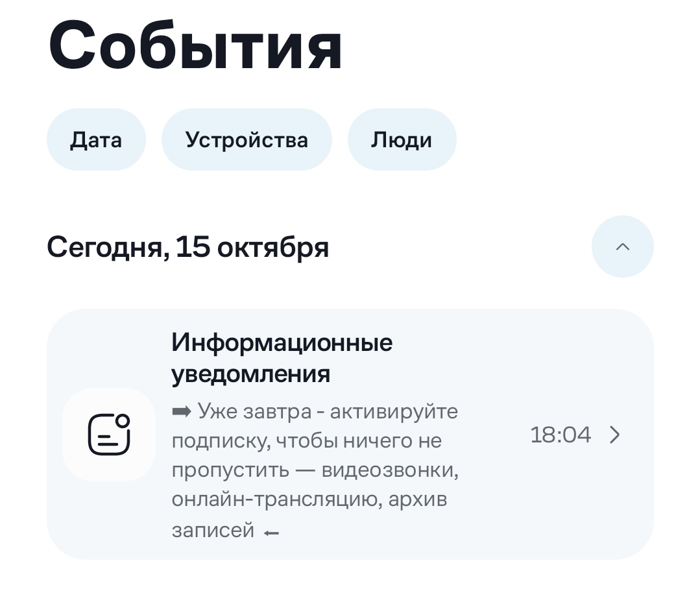Tap '15 октября' in the date header
Viewport: 700px width, 589px height.
click(x=252, y=247)
